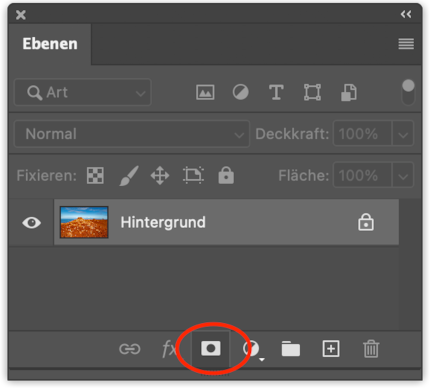Create a new layer plus icon
Screen dimensions: 430x391
pyautogui.click(x=331, y=349)
